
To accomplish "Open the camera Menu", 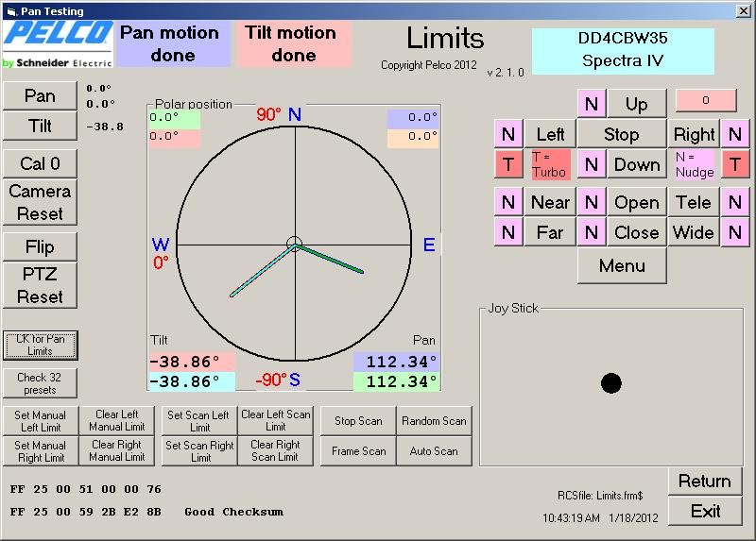I will coord(622,265).
